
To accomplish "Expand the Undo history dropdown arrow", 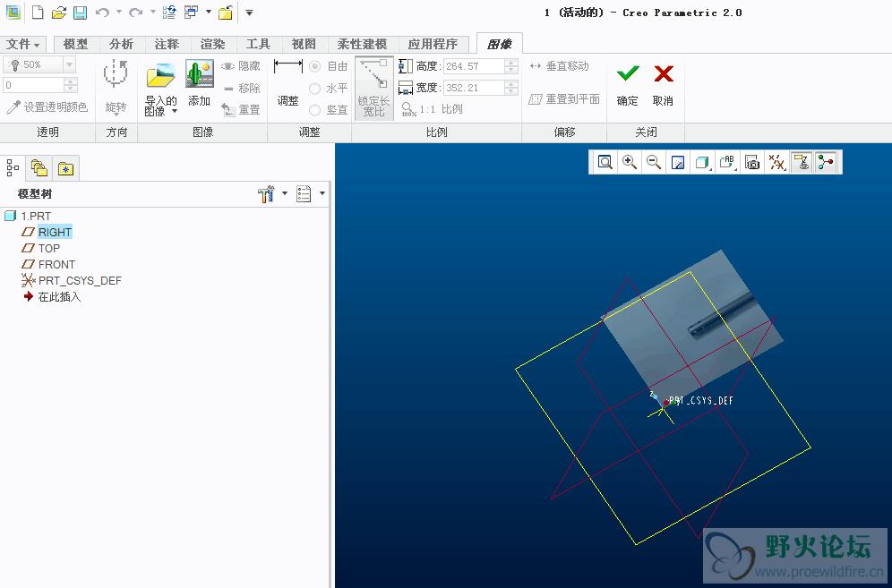I will 119,12.
